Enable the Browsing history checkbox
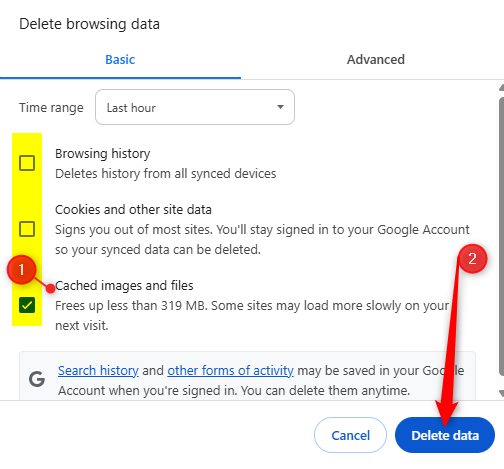504x469 pixels. (27, 163)
